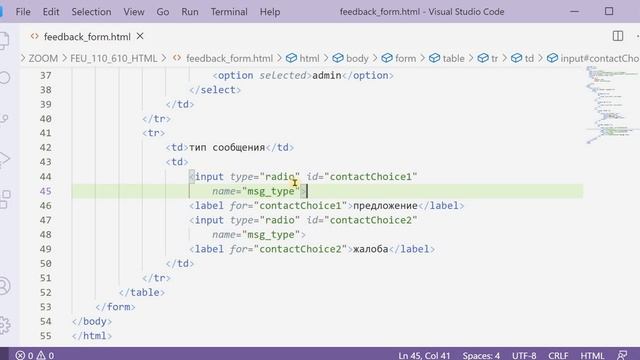Click FEU_110_610_HTML breadcrumb folder
Image resolution: width=640 pixels, height=360 pixels.
(x=113, y=58)
